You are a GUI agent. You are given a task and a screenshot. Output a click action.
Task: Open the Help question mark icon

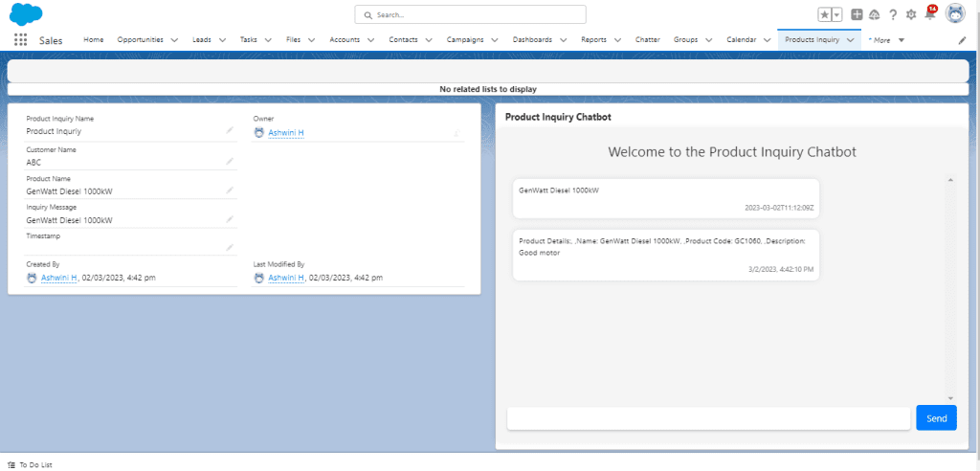click(x=893, y=14)
